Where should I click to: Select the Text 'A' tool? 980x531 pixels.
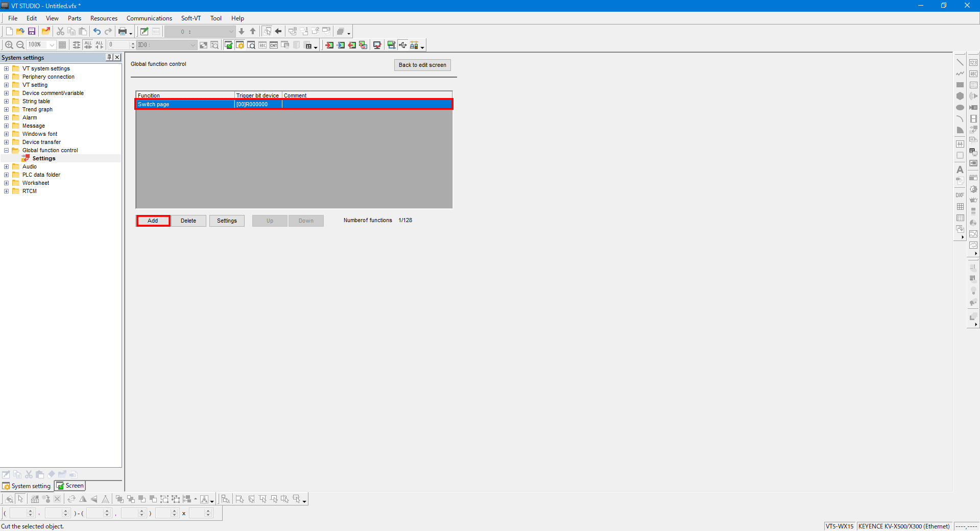click(x=960, y=170)
